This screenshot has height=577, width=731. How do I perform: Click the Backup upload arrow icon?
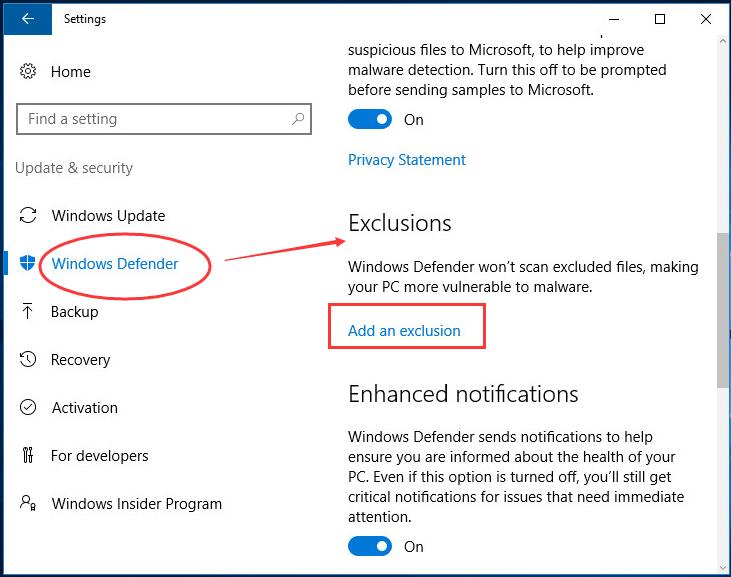(x=29, y=312)
